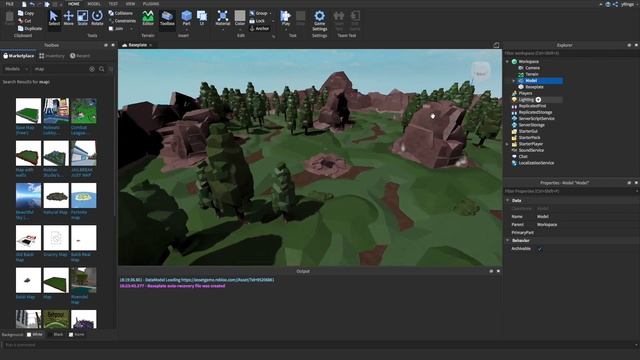This screenshot has height=360, width=640.
Task: Open the Material picker
Action: coord(222,17)
